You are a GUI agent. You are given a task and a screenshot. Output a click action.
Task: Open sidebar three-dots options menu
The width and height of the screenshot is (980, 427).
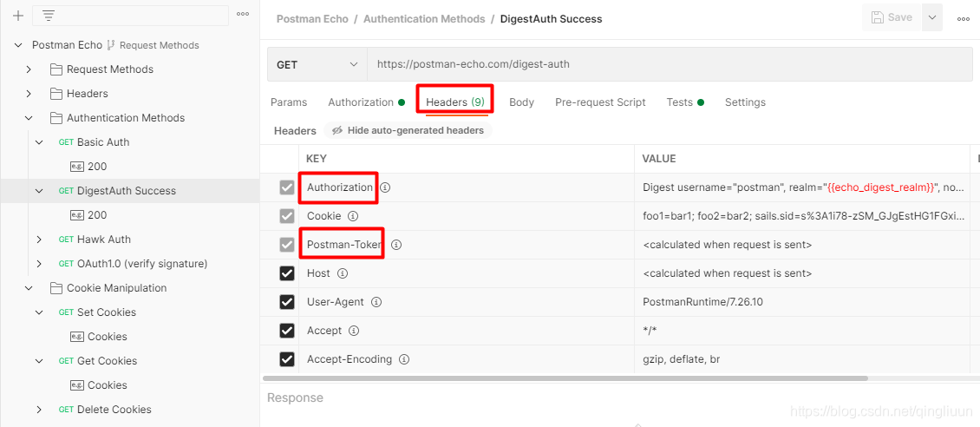pos(243,15)
